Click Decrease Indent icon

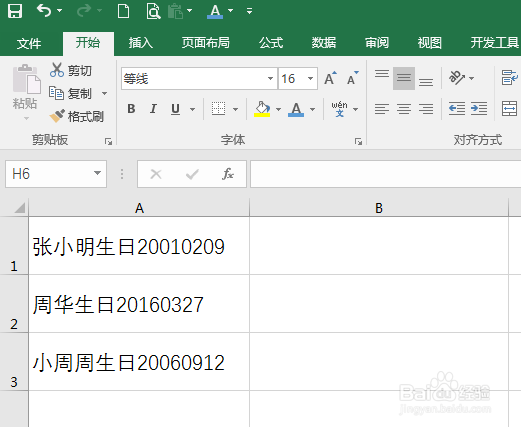[x=457, y=109]
